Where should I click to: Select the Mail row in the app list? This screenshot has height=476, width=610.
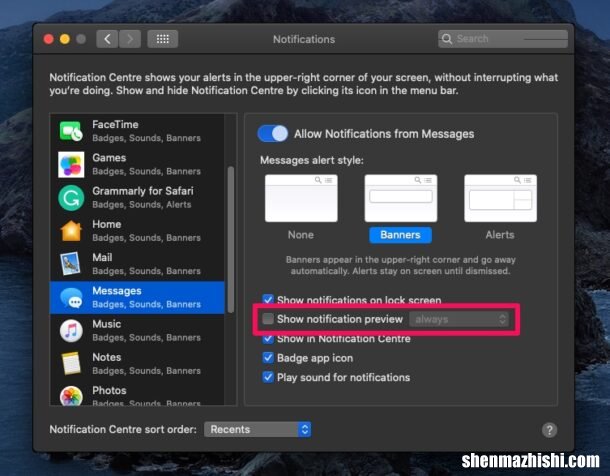click(x=137, y=264)
